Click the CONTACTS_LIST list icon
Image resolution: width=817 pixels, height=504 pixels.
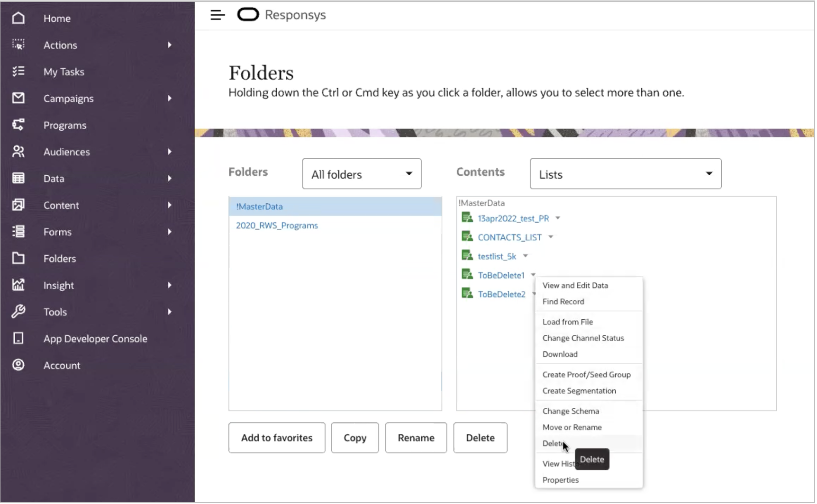(467, 236)
